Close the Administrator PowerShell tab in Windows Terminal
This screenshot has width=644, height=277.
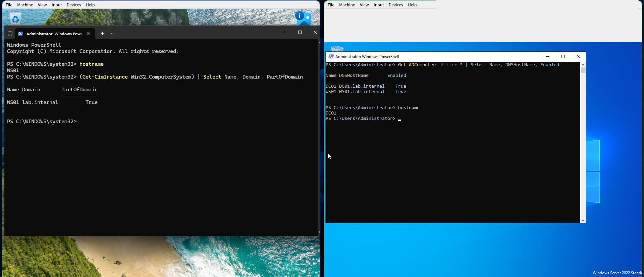88,34
